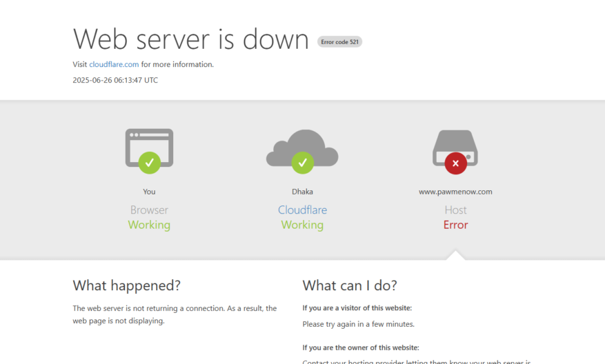
Task: Click 'If you are the owner of this website' text
Action: (361, 348)
